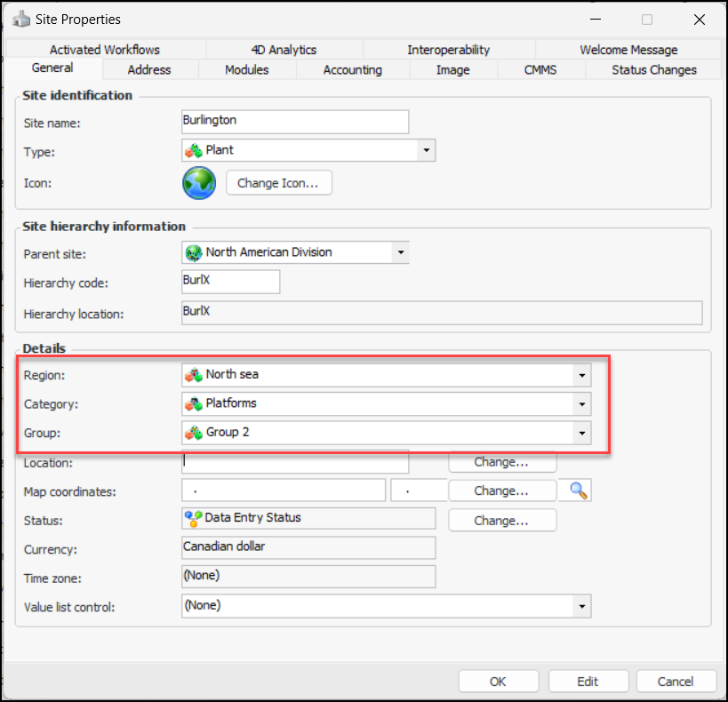
Task: Click the magnifier icon beside Map coordinates
Action: pos(580,491)
